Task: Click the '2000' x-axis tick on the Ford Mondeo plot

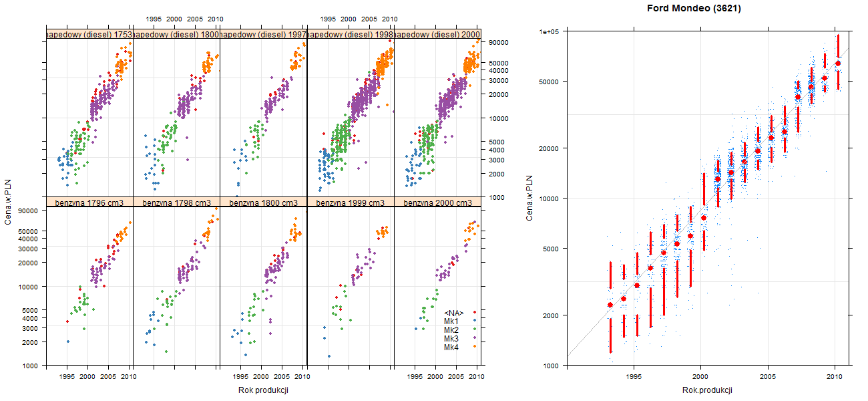Action: [700, 376]
